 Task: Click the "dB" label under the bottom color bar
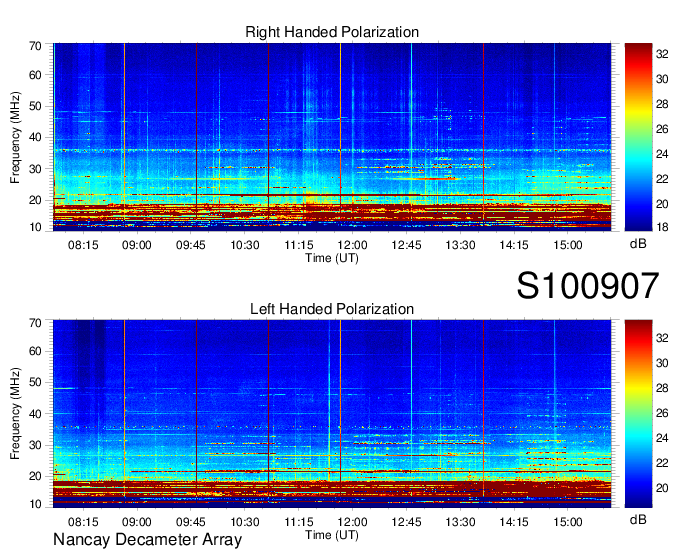[638, 519]
